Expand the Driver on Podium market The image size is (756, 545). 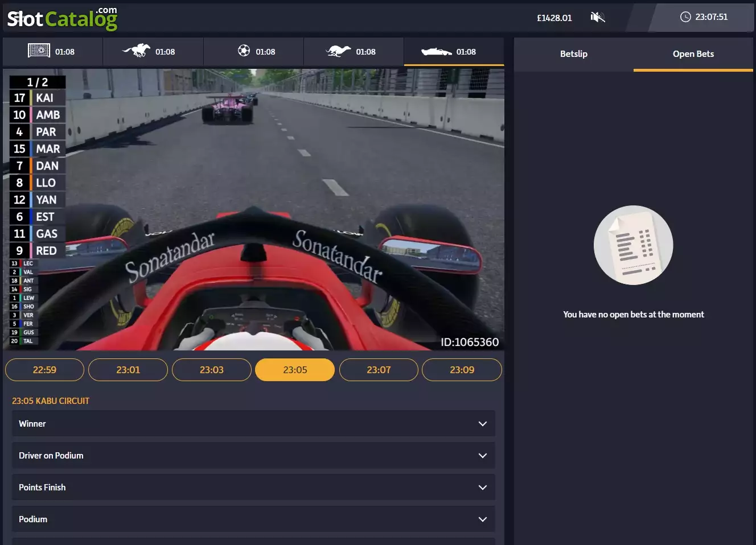coord(253,456)
